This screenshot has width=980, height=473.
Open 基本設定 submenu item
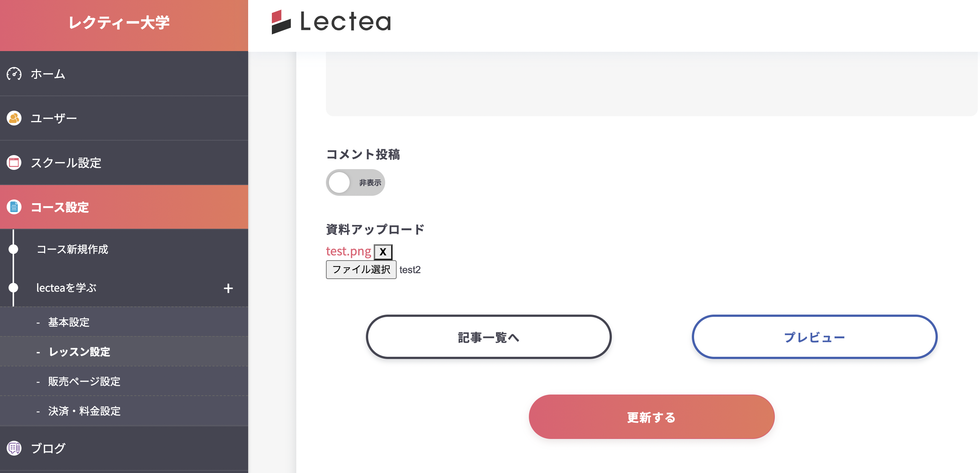click(69, 322)
